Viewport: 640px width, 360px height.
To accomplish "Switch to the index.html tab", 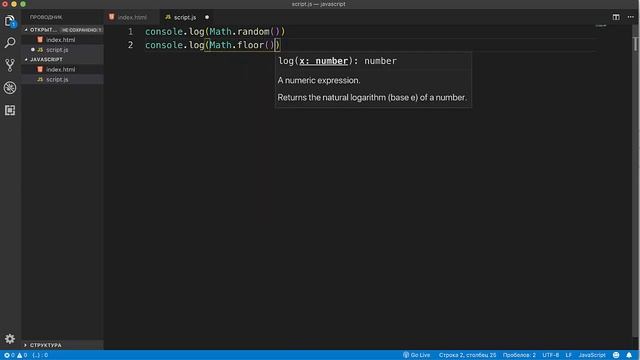I will click(132, 17).
